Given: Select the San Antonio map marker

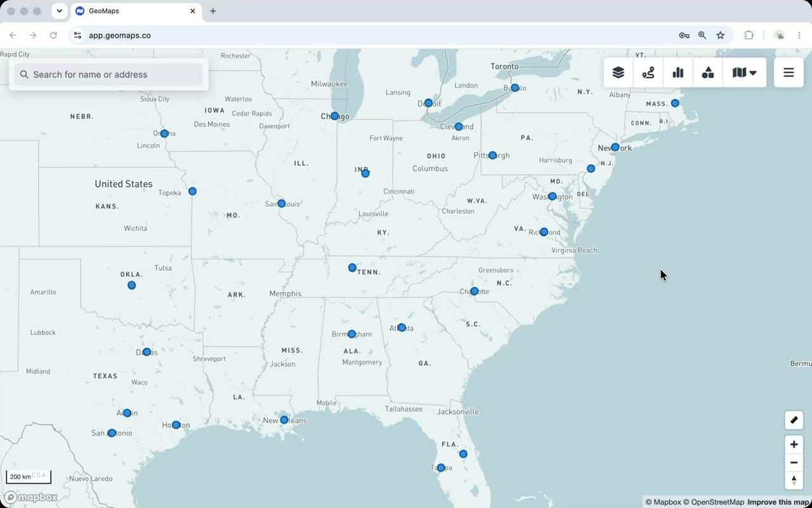Looking at the screenshot, I should 112,433.
